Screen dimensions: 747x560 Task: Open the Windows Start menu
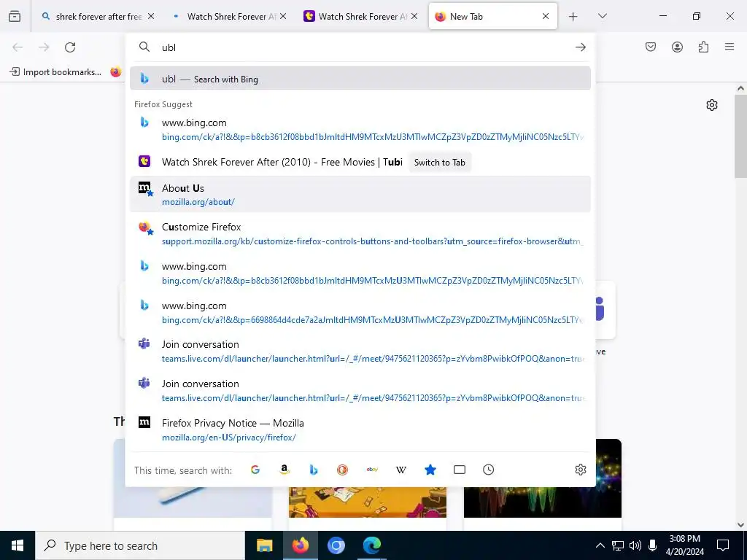(18, 545)
